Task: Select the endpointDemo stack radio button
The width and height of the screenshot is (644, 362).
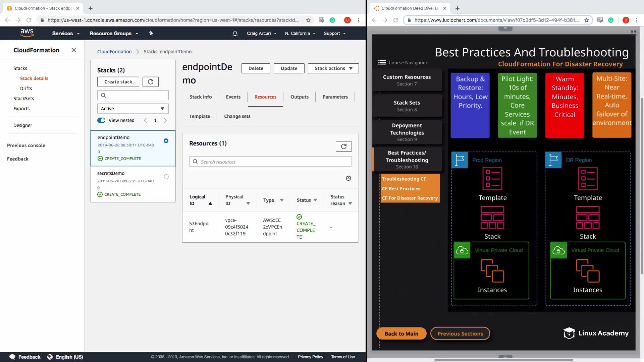Action: point(166,141)
